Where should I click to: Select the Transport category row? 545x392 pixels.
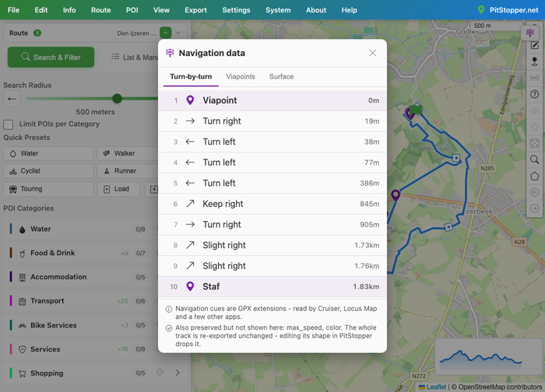pyautogui.click(x=81, y=301)
